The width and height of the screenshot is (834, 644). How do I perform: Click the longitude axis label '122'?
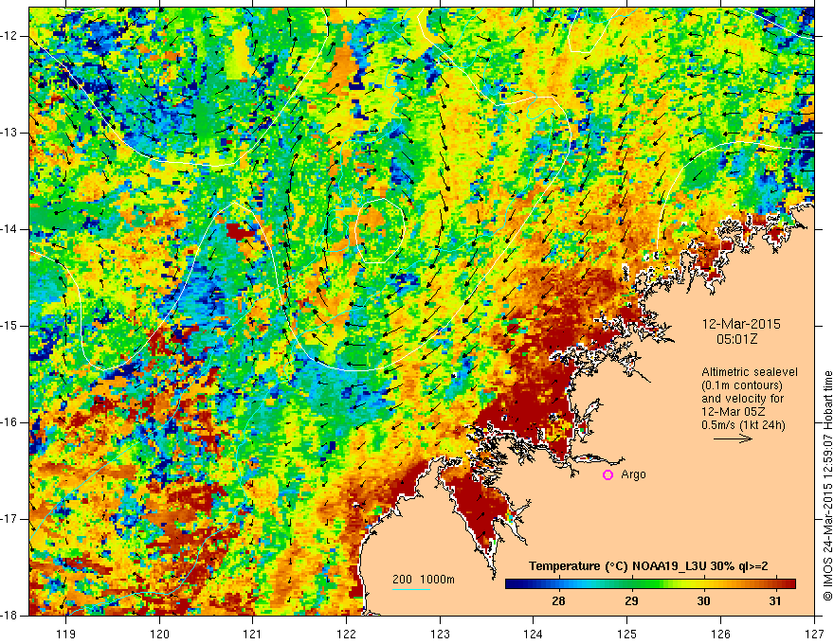[346, 634]
